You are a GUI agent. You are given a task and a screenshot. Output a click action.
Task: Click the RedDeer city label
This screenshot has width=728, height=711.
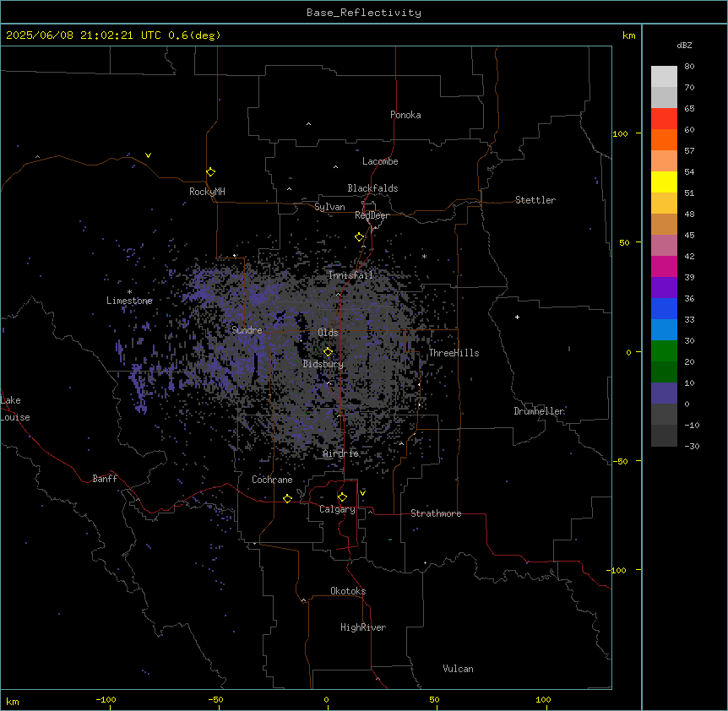pyautogui.click(x=372, y=215)
